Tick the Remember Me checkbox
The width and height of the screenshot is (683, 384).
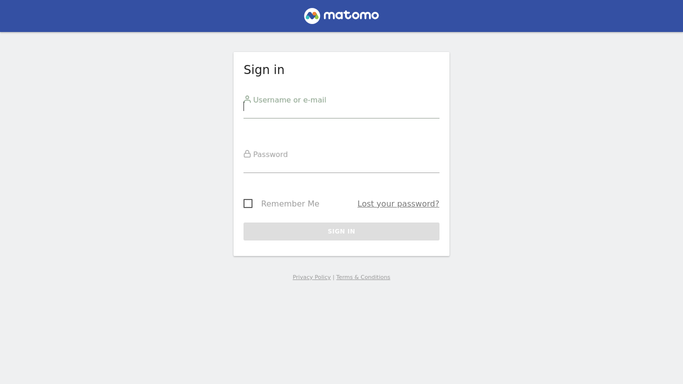click(x=248, y=203)
